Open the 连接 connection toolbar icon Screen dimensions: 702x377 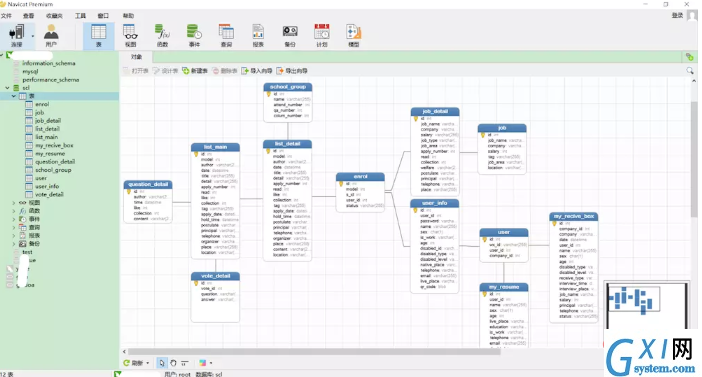[x=17, y=36]
